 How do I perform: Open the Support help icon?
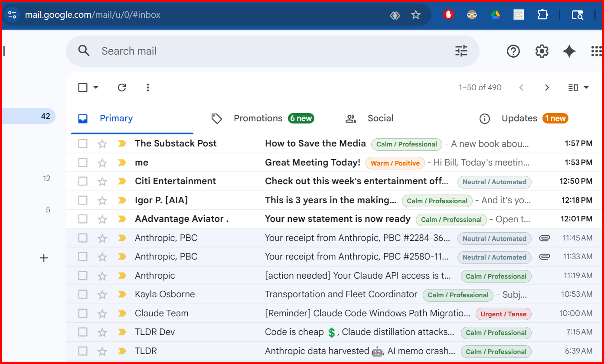point(513,51)
